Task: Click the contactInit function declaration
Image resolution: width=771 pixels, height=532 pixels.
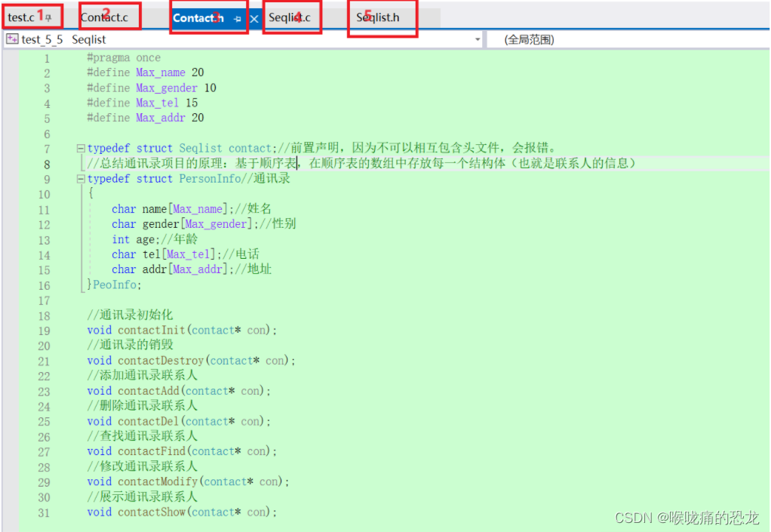Action: point(182,330)
